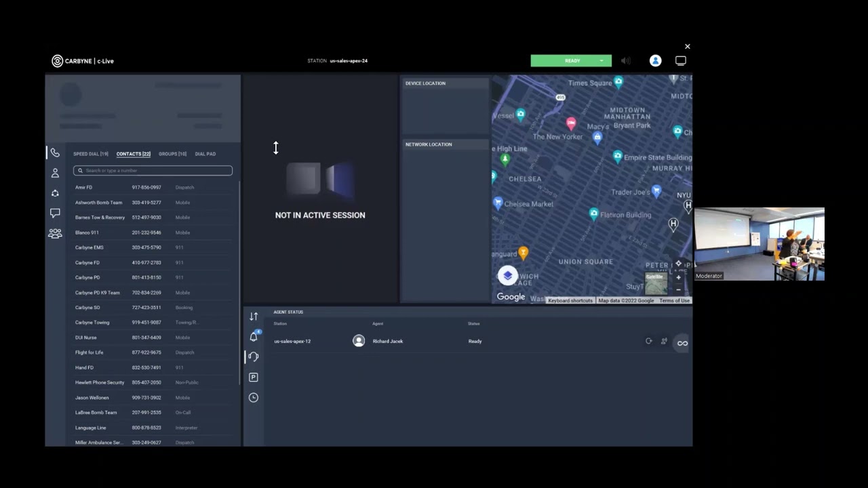Click the Chelsea Market shopping marker
Image resolution: width=868 pixels, height=488 pixels.
point(498,203)
